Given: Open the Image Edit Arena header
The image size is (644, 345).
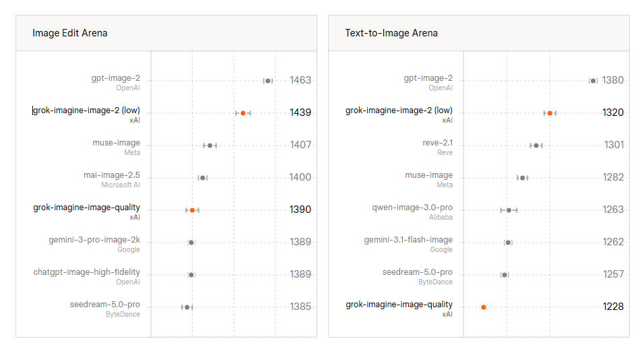Looking at the screenshot, I should pyautogui.click(x=70, y=33).
